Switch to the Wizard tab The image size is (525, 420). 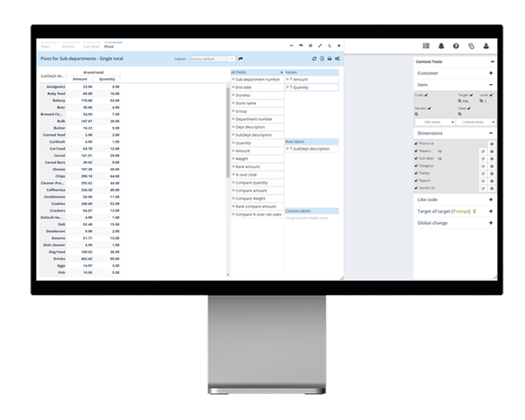[68, 45]
